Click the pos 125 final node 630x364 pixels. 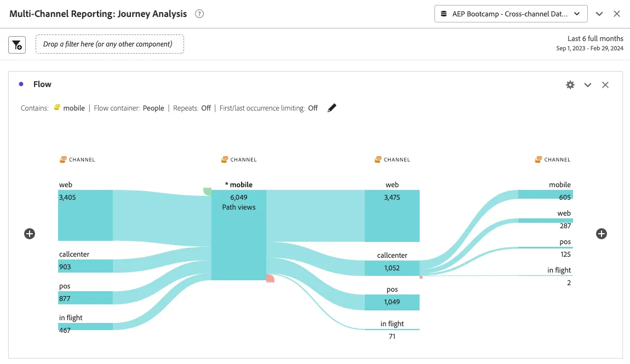pyautogui.click(x=546, y=247)
